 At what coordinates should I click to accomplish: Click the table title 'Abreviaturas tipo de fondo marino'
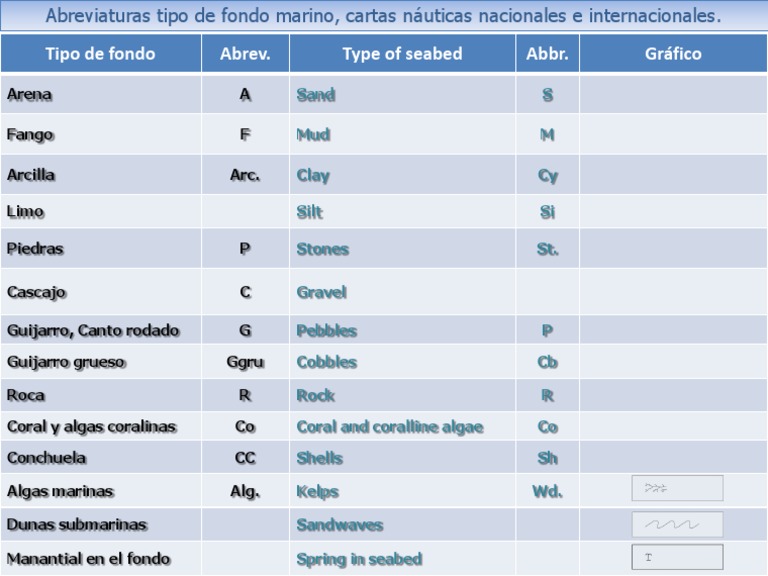384,16
